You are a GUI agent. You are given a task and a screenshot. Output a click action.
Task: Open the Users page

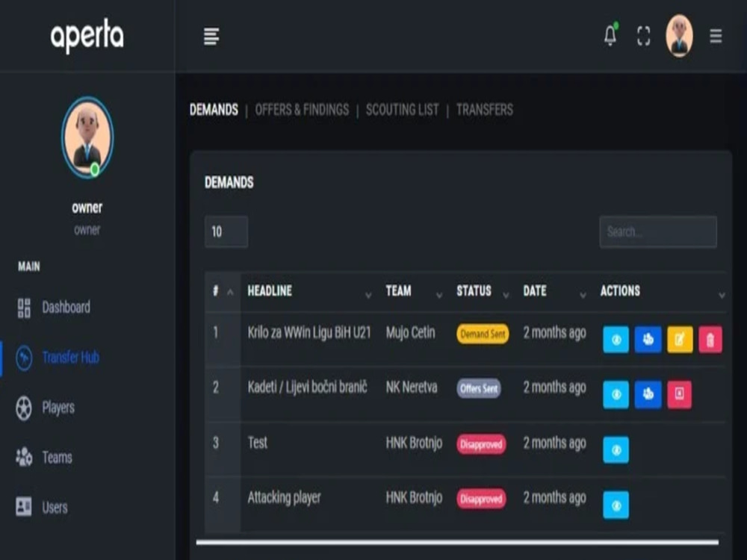coord(55,508)
